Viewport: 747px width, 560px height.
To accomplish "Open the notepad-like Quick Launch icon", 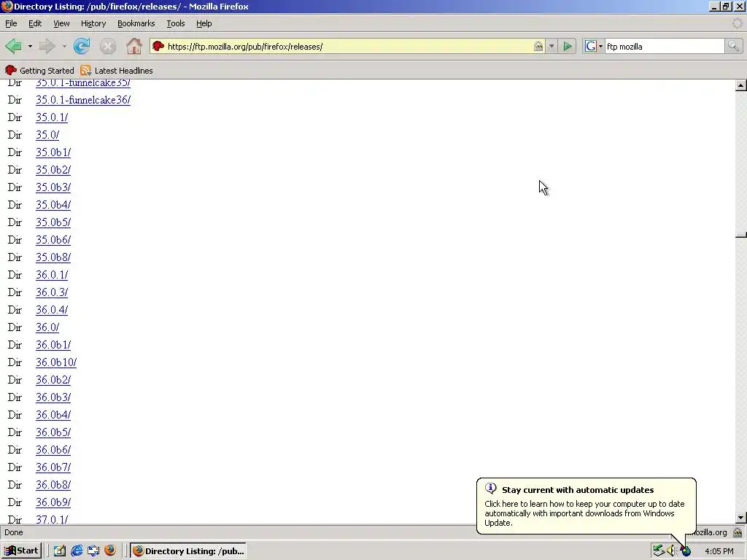I will [x=60, y=551].
